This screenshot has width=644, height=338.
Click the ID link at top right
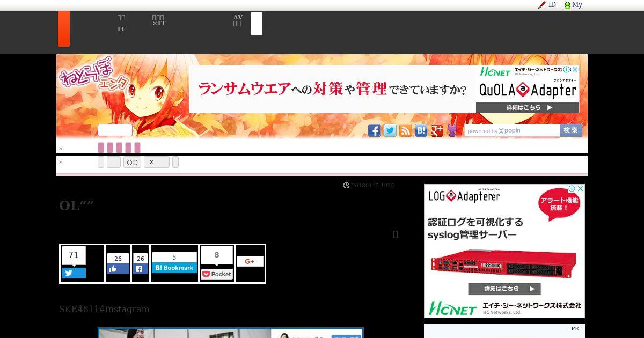552,5
